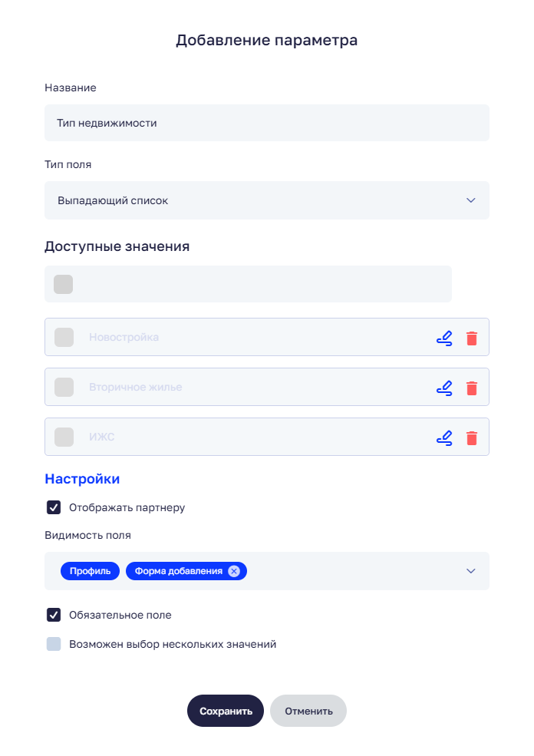Viewport: 534px width, 756px height.
Task: Tick the checkbox next to Вторичное жилье
Action: [64, 388]
